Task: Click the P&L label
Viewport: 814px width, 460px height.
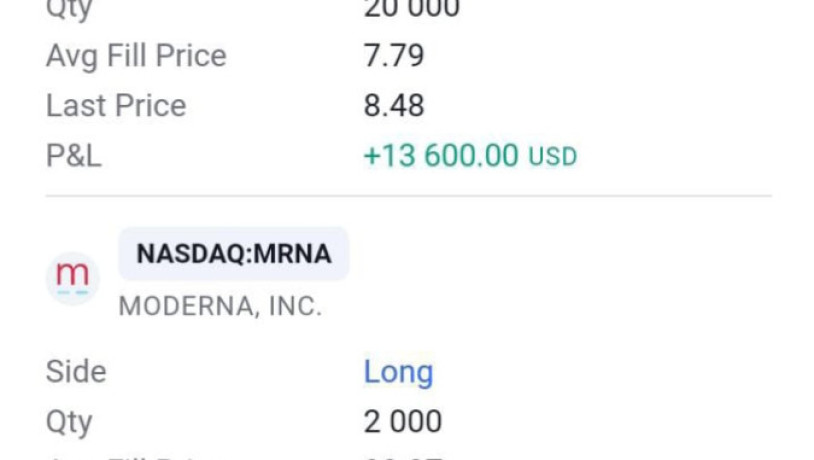Action: click(74, 156)
